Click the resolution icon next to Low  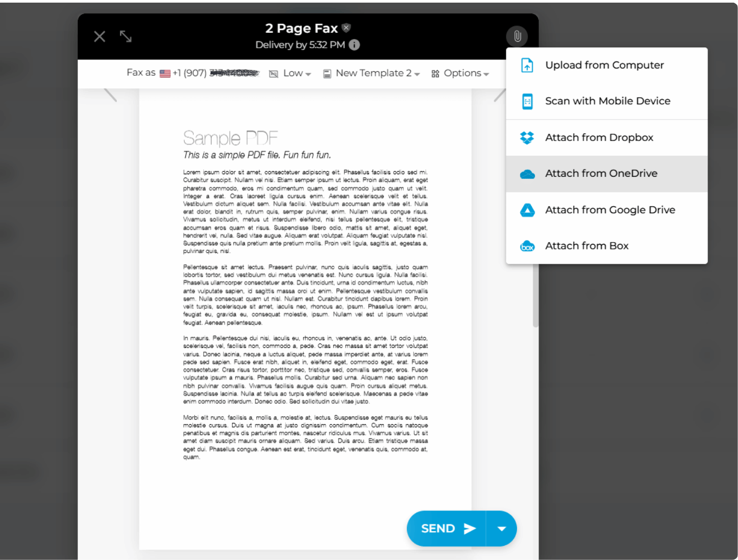pos(274,74)
